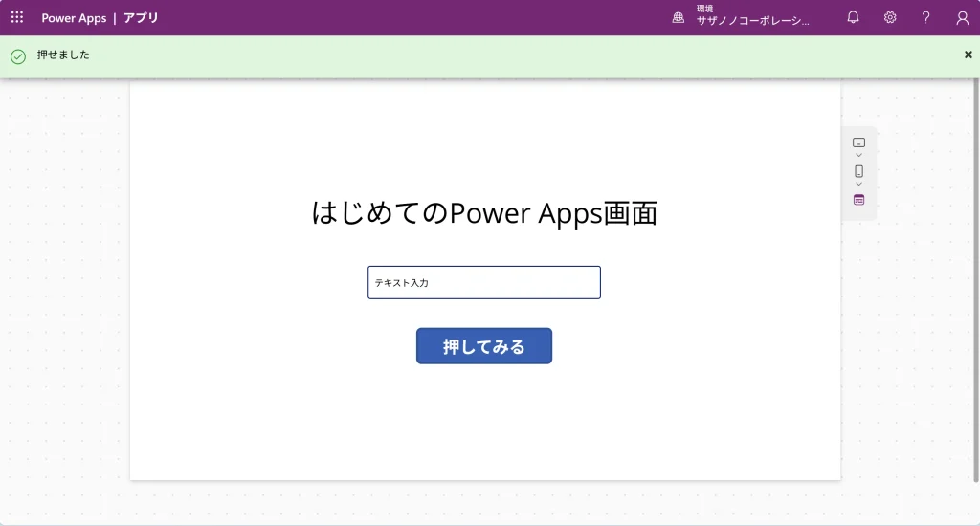
Task: Dismiss the 押せました notification banner
Action: click(x=968, y=55)
